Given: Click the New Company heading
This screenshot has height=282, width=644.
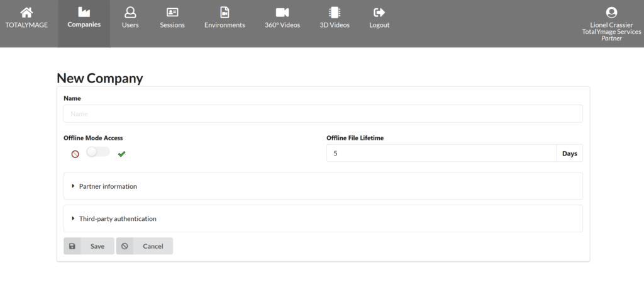Looking at the screenshot, I should 100,78.
